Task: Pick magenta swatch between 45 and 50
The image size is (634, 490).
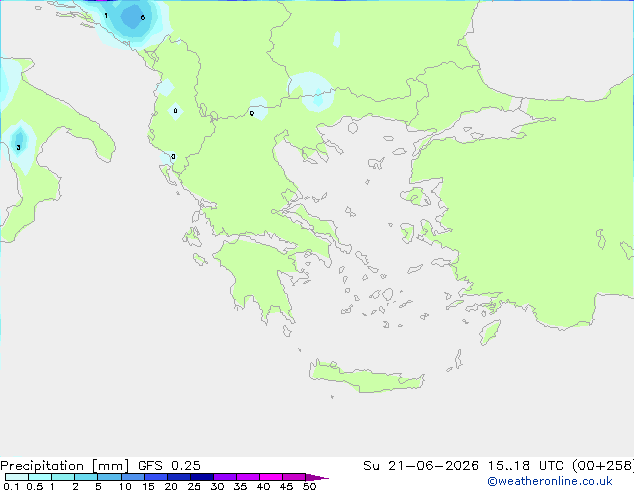Action: pos(294,477)
